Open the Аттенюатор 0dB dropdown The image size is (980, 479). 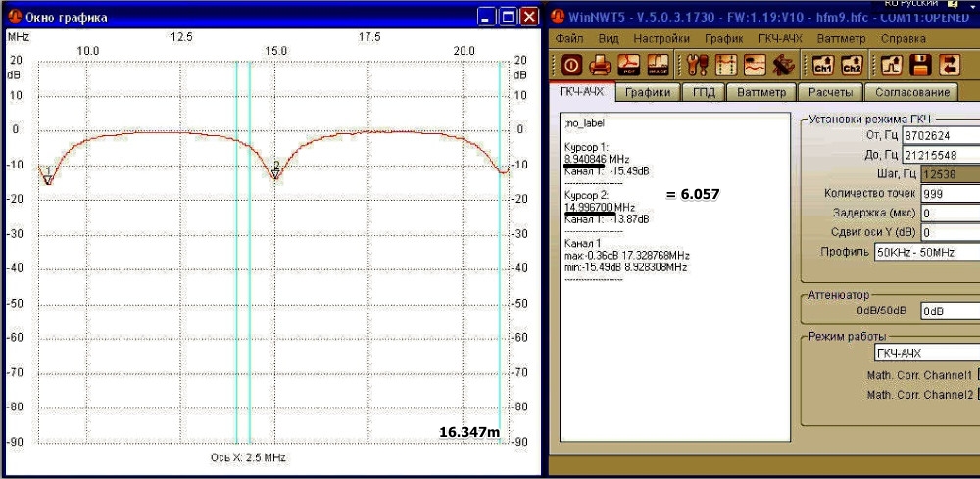[950, 311]
